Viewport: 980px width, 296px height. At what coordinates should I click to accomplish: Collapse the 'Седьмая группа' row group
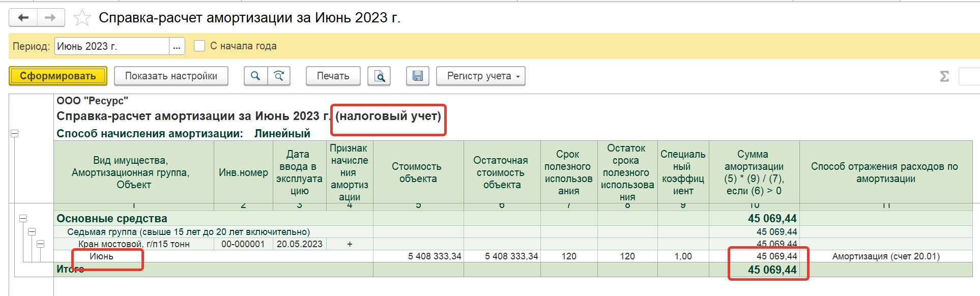[x=32, y=231]
